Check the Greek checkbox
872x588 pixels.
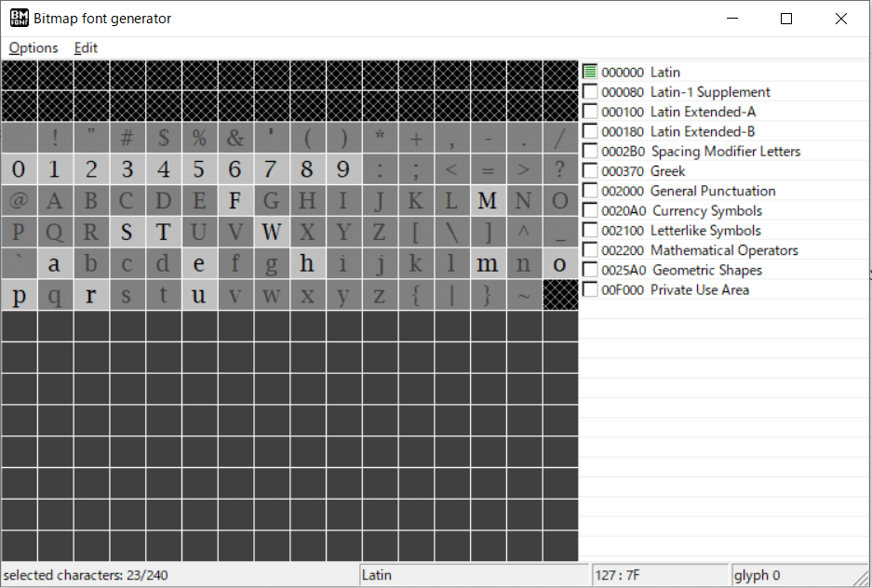coord(590,170)
